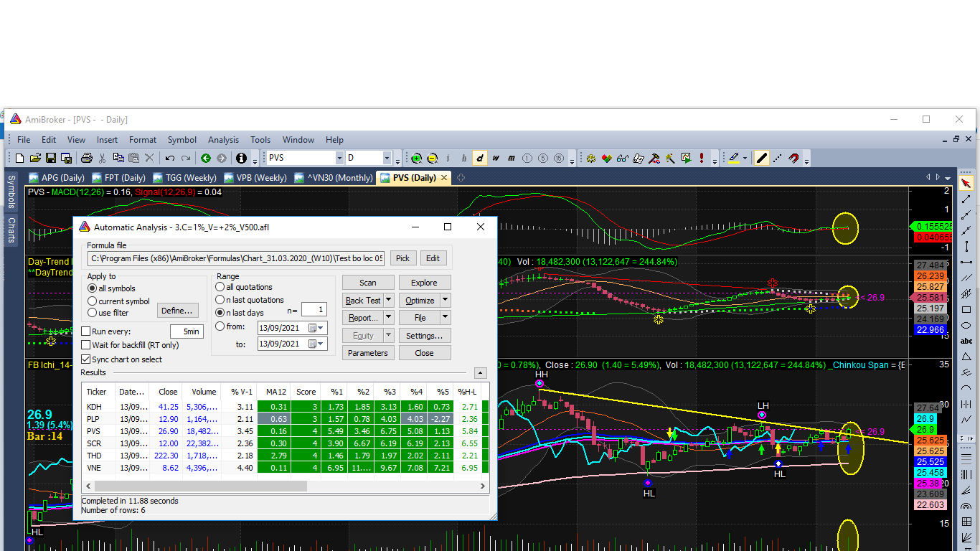
Task: Open the Analysis menu
Action: pyautogui.click(x=223, y=140)
